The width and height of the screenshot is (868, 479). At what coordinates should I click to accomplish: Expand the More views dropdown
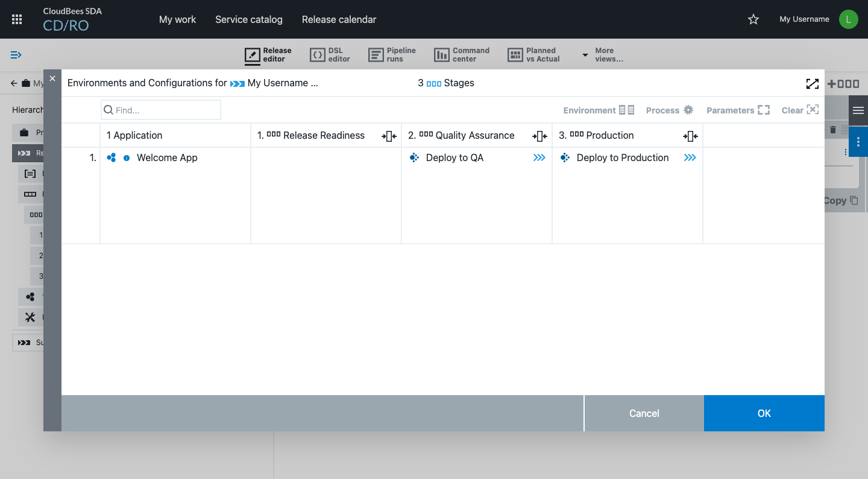603,55
